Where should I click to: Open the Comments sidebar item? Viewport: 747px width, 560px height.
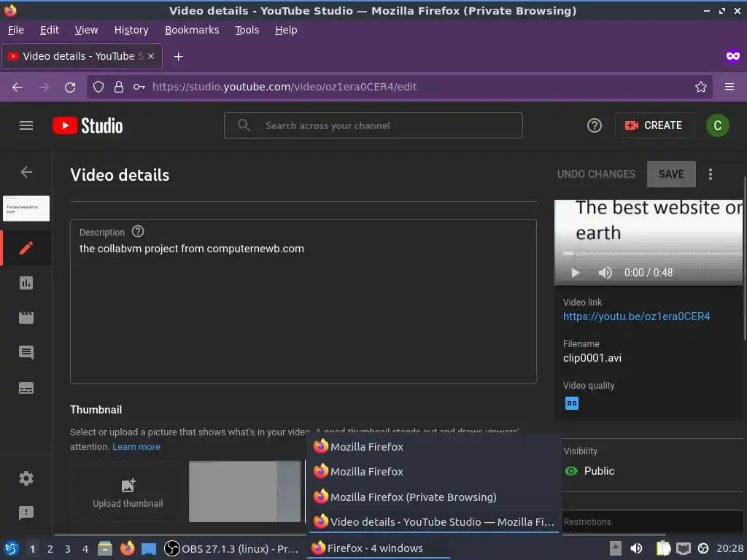26,352
